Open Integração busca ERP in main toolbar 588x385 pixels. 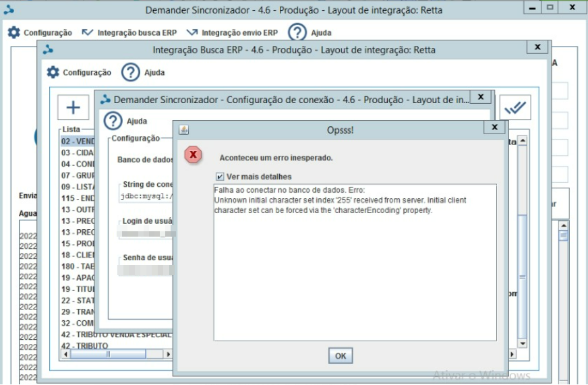(137, 32)
